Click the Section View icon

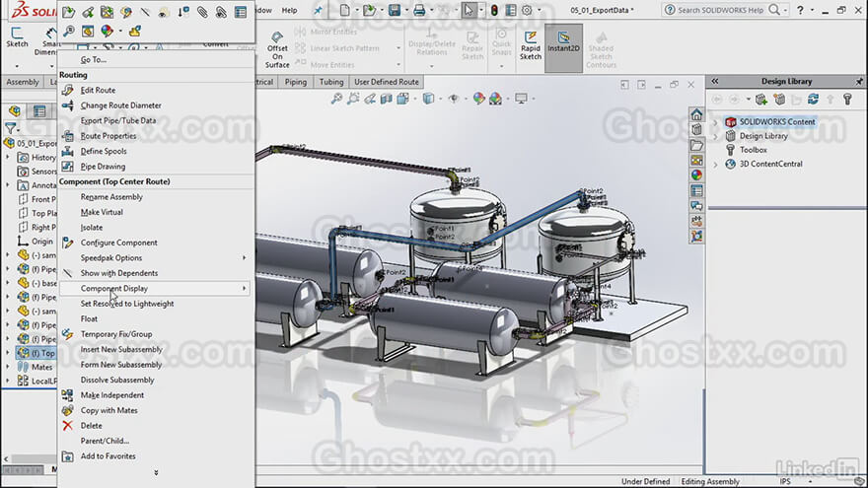(386, 99)
